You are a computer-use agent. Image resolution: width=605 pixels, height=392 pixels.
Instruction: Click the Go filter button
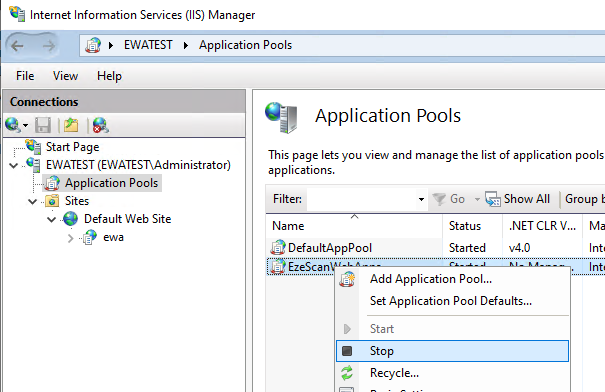coord(449,199)
